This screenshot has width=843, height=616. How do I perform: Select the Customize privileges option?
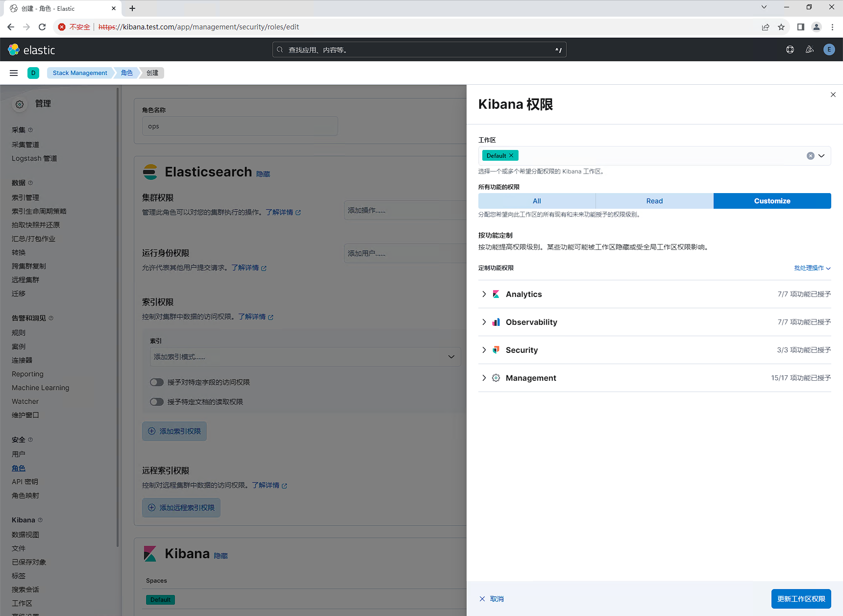pyautogui.click(x=772, y=201)
